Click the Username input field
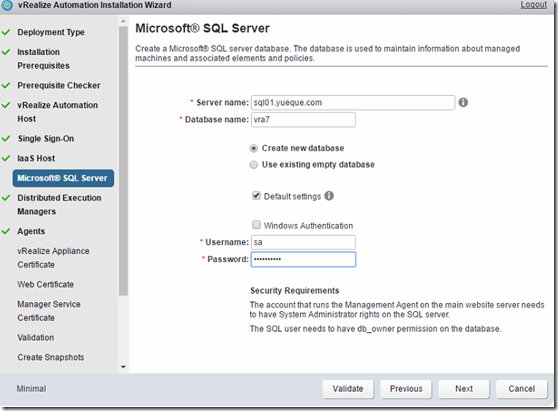Image resolution: width=558 pixels, height=411 pixels. pyautogui.click(x=303, y=242)
